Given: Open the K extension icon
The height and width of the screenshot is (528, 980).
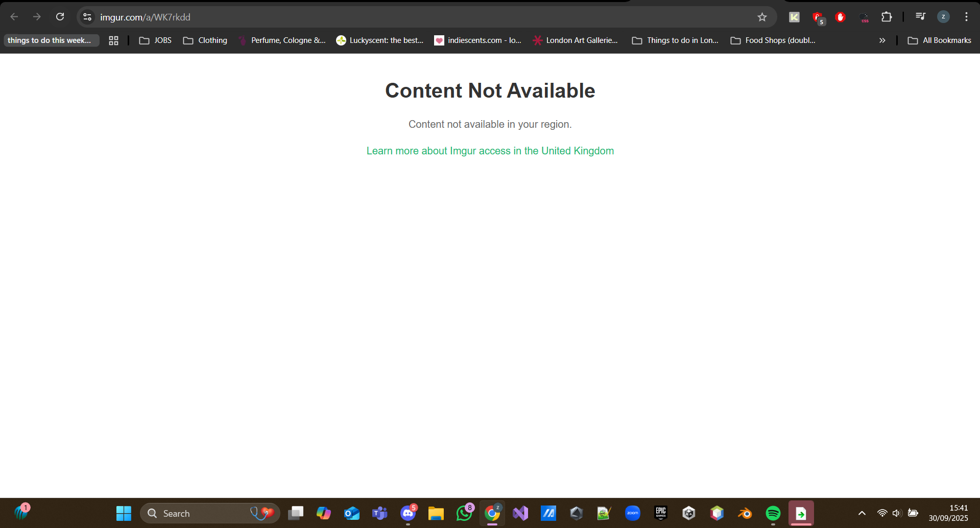Looking at the screenshot, I should point(794,17).
